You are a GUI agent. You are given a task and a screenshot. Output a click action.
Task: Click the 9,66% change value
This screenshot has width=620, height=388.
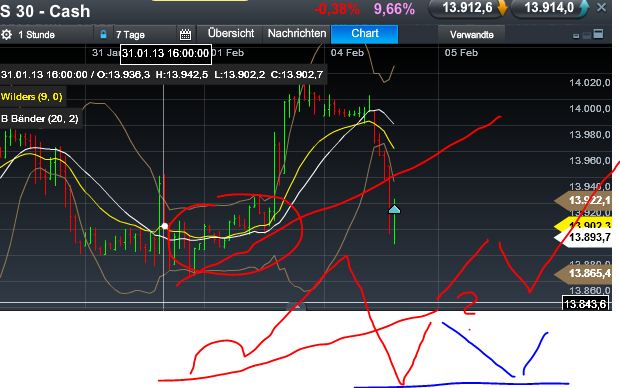pyautogui.click(x=394, y=9)
